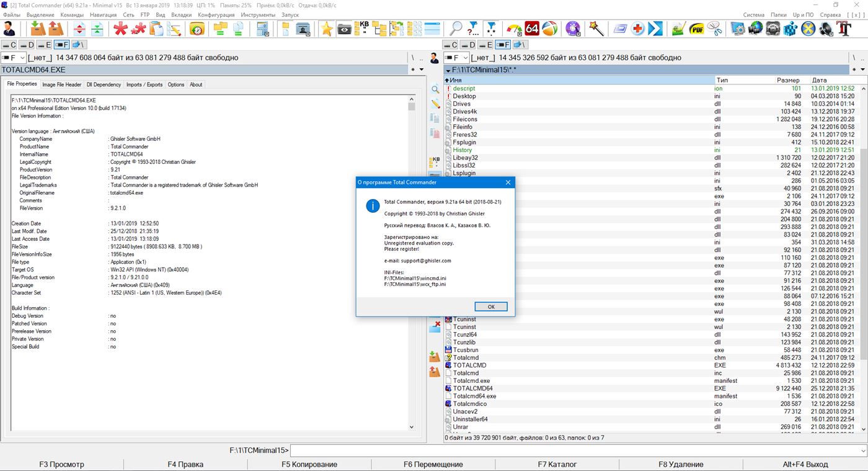Select Unrar dll file row
Image resolution: width=868 pixels, height=471 pixels.
click(x=651, y=427)
